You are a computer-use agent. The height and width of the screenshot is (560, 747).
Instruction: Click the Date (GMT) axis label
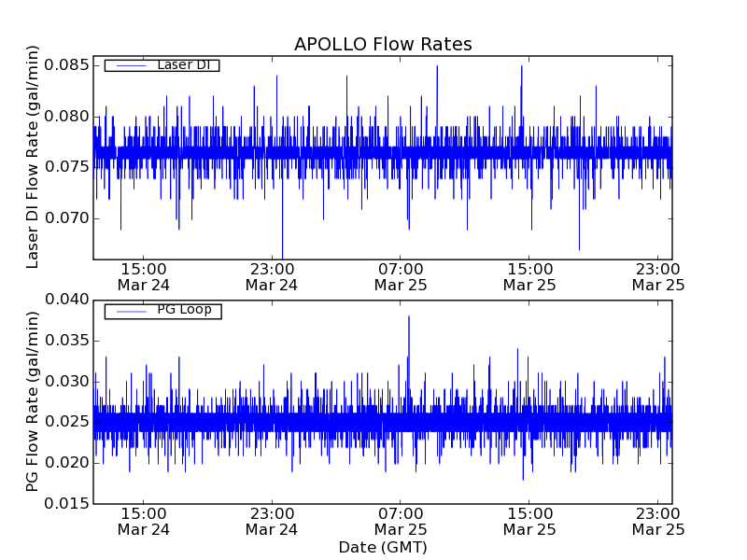coord(383,548)
